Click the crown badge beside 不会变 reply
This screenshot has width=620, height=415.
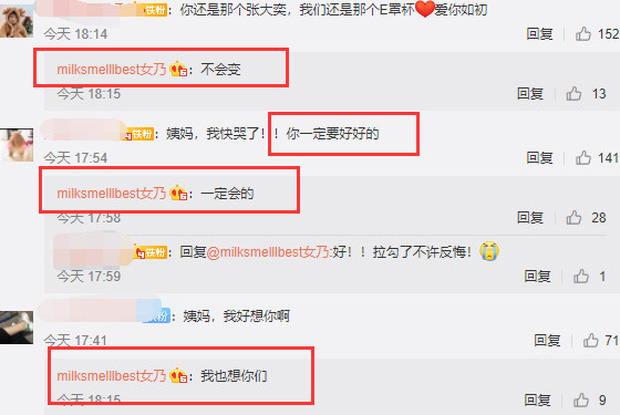[x=178, y=69]
